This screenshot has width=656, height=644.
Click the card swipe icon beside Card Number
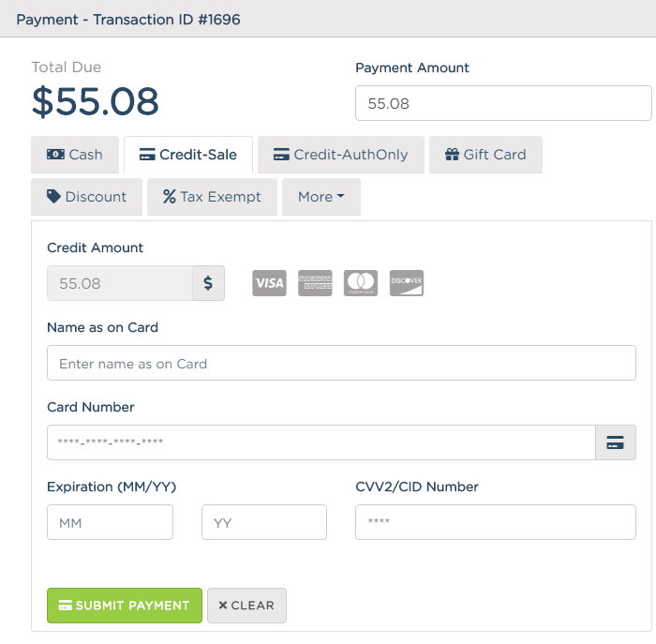point(616,442)
